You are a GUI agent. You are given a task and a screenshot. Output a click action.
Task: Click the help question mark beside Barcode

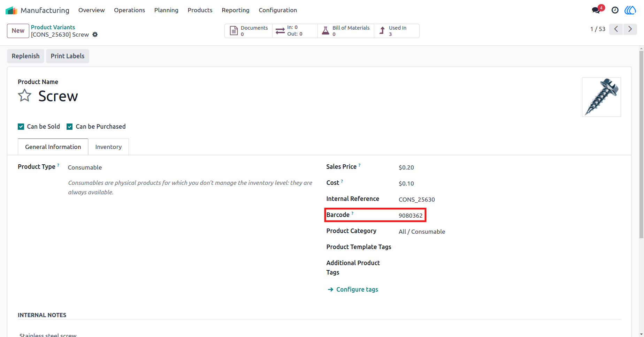pyautogui.click(x=352, y=213)
